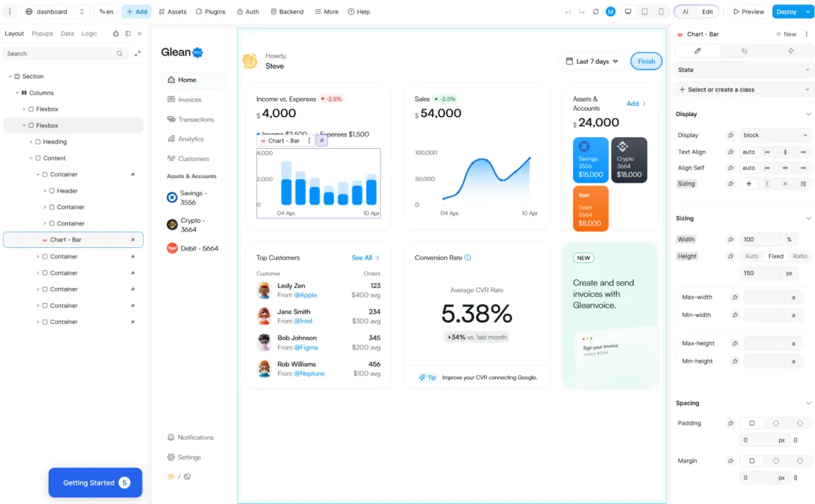Open the lightning interactions tab in right panel

(791, 51)
